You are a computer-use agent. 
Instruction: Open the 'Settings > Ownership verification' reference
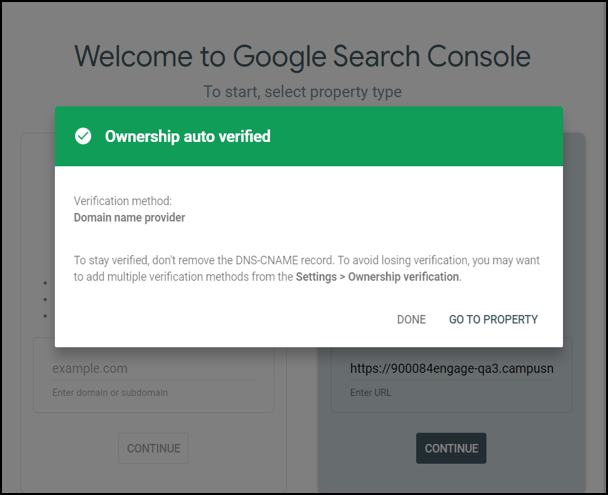tap(377, 277)
